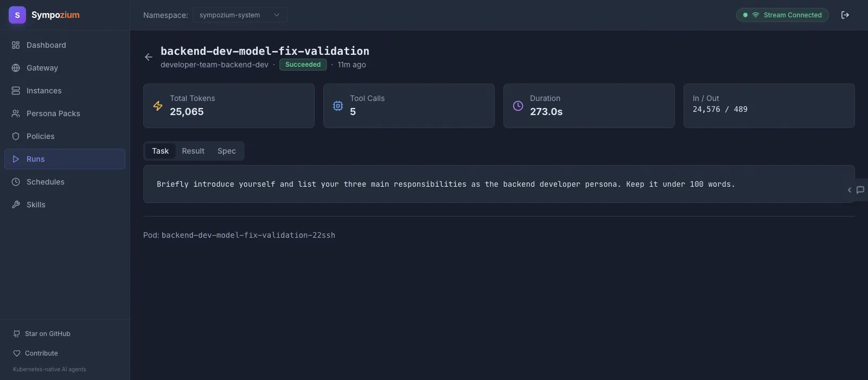
Task: Click the Dashboard grid icon
Action: click(16, 45)
